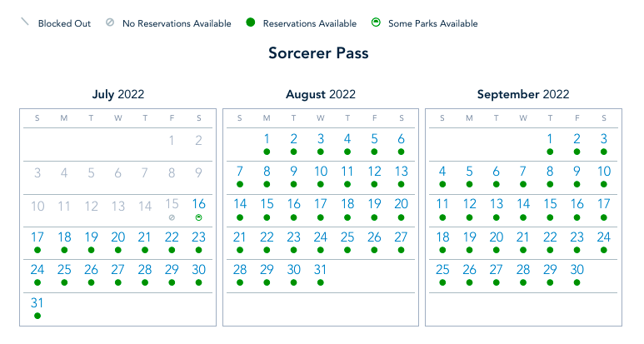Image resolution: width=644 pixels, height=344 pixels.
Task: Select July 16 on the calendar
Action: coord(198,204)
